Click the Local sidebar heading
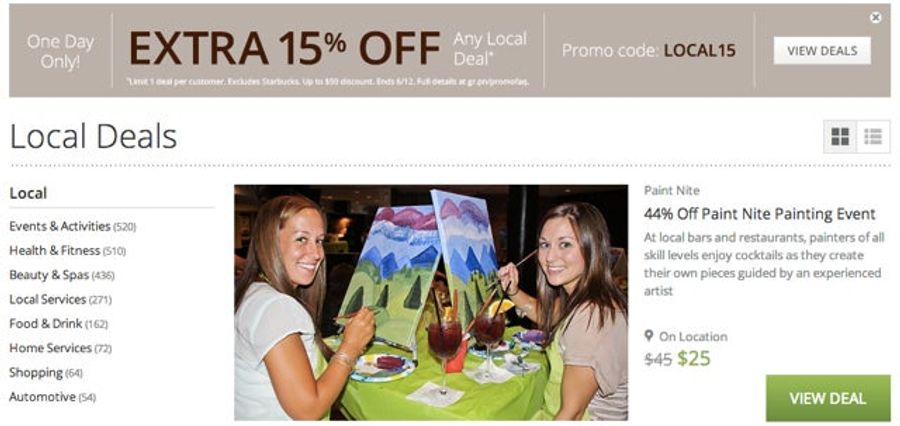The height and width of the screenshot is (426, 900). pos(28,193)
